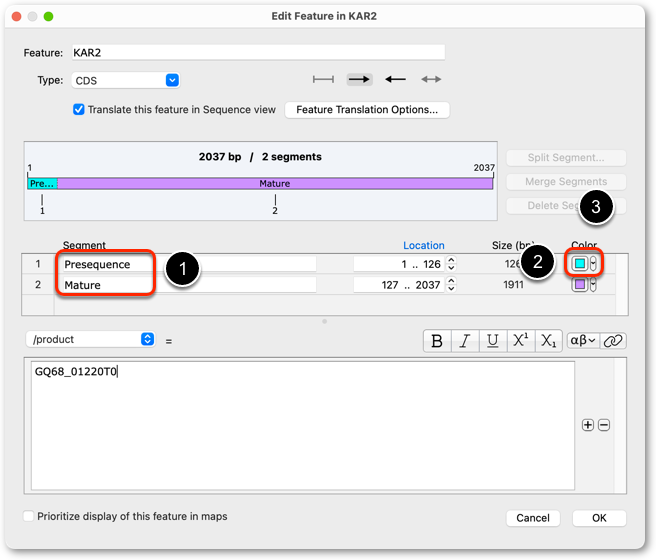This screenshot has width=656, height=560.
Task: Apply superscript formatting
Action: (520, 341)
